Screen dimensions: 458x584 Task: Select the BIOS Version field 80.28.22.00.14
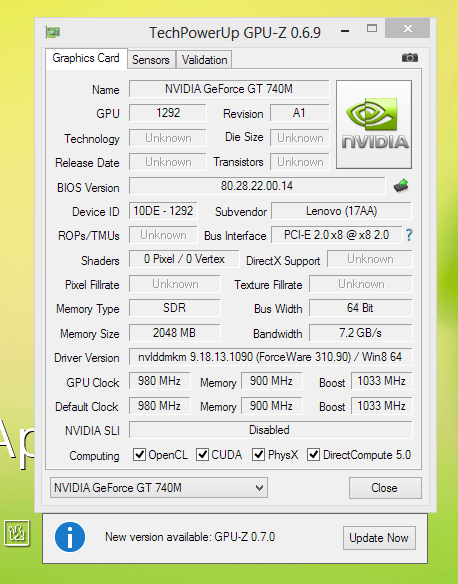click(257, 185)
